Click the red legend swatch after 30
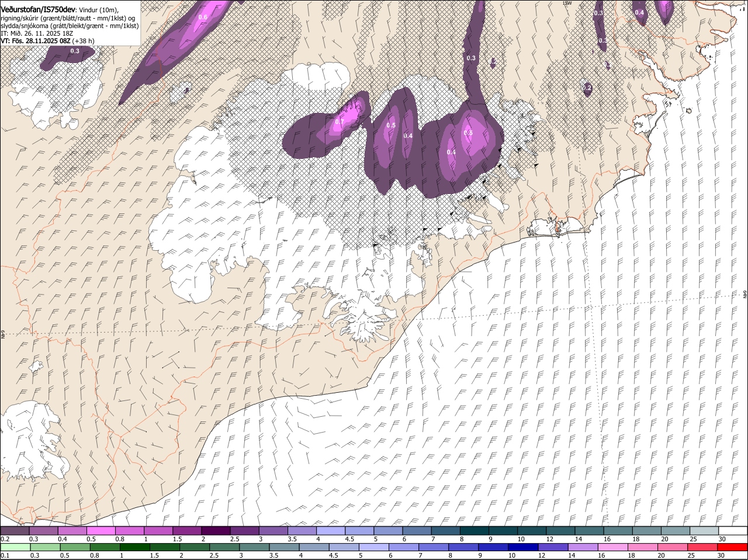The height and width of the screenshot is (560, 748). (x=732, y=548)
